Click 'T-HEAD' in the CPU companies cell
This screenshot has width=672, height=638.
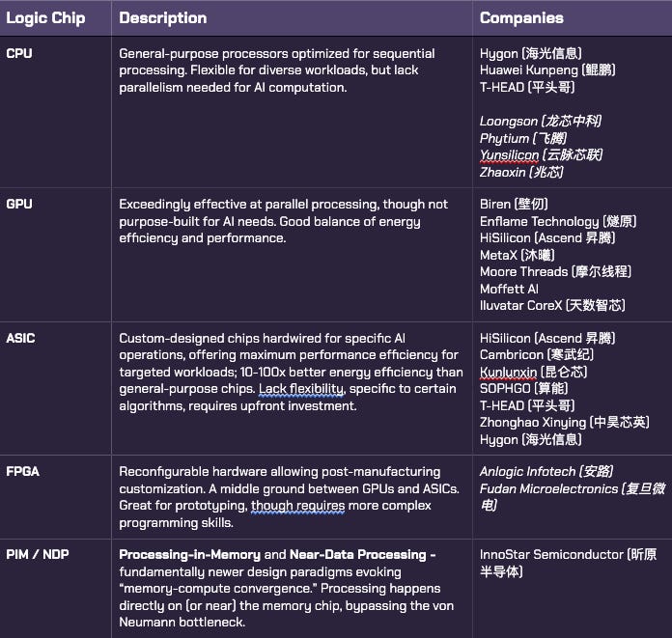527,88
